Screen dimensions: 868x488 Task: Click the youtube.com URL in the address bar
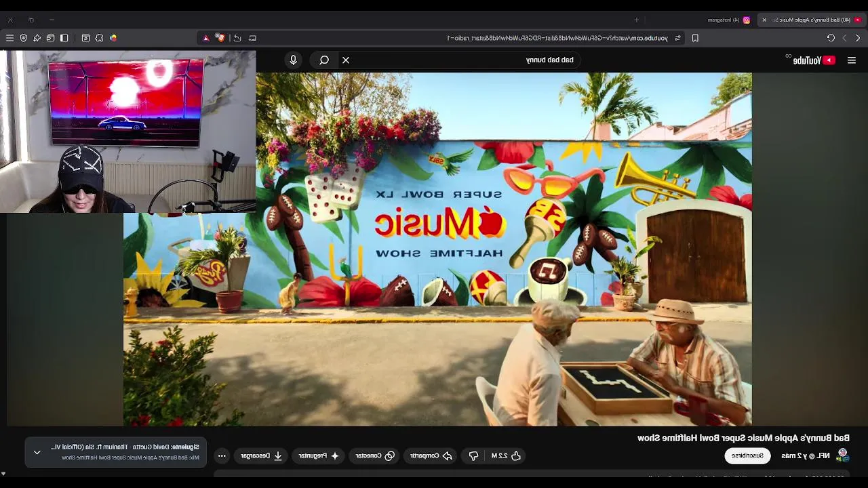(557, 38)
